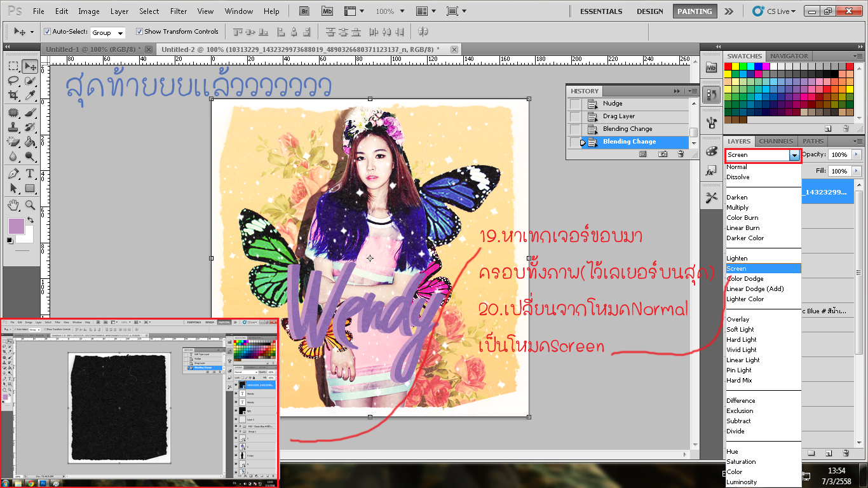Switch to the Navigator tab

tap(789, 56)
